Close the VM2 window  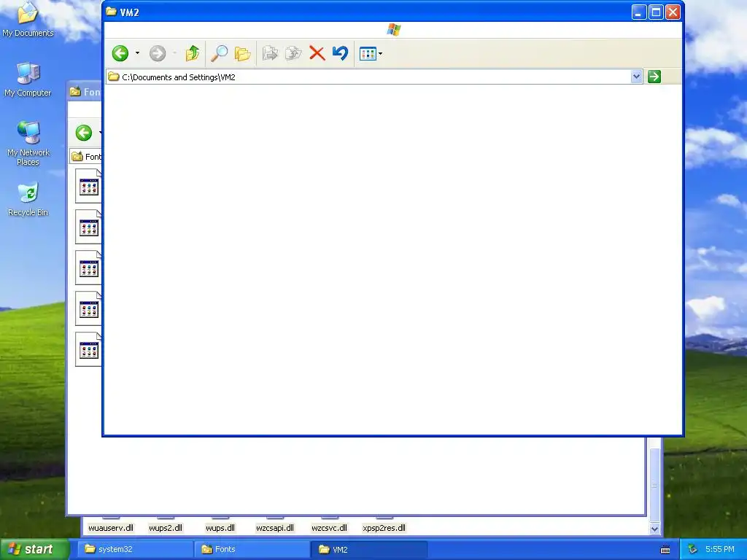point(673,12)
